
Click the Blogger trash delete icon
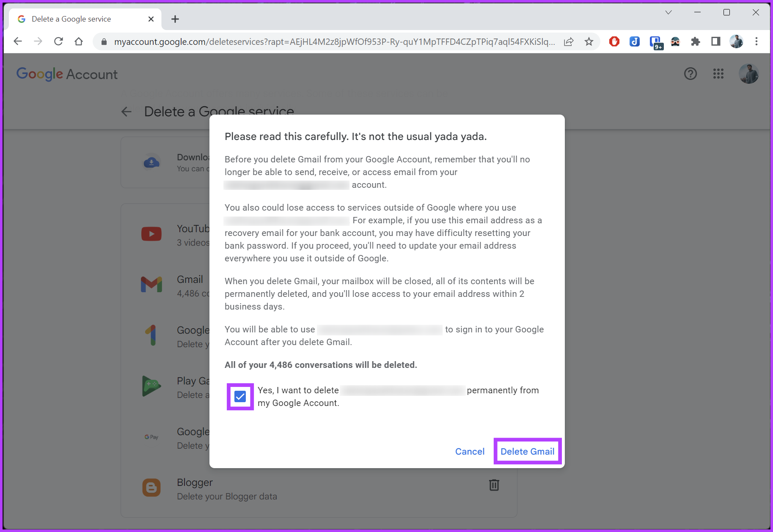click(x=494, y=485)
